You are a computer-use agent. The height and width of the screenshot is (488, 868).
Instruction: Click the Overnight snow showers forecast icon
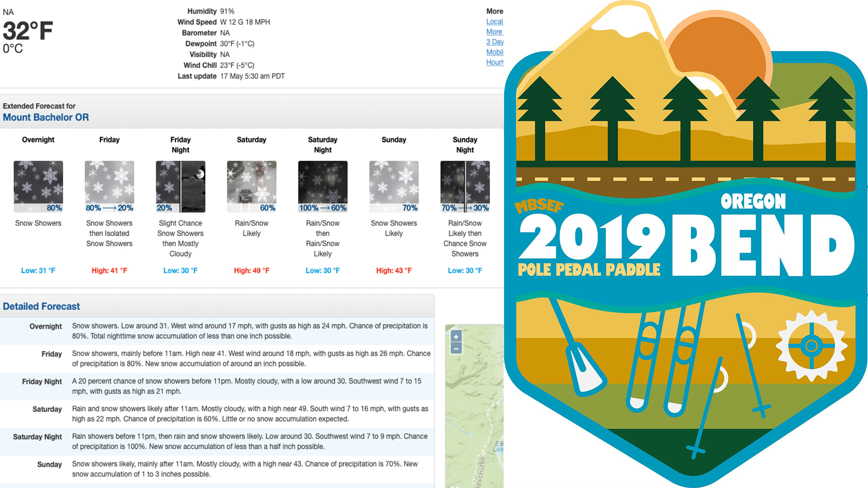38,187
